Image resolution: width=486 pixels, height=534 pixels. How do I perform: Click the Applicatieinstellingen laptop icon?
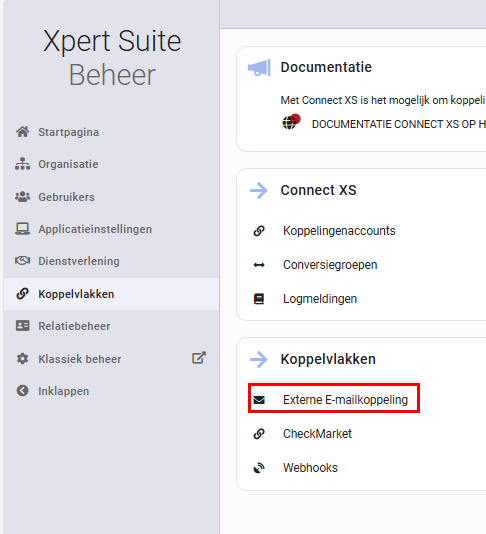(x=22, y=229)
